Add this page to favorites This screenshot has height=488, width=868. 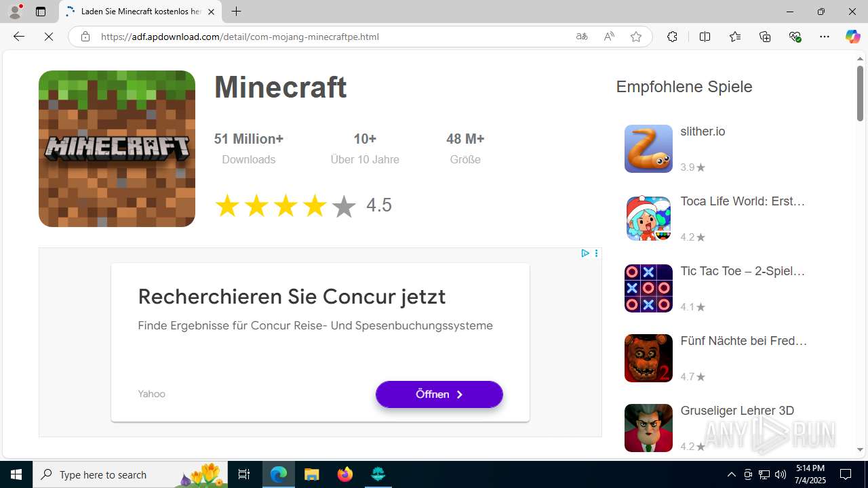636,37
